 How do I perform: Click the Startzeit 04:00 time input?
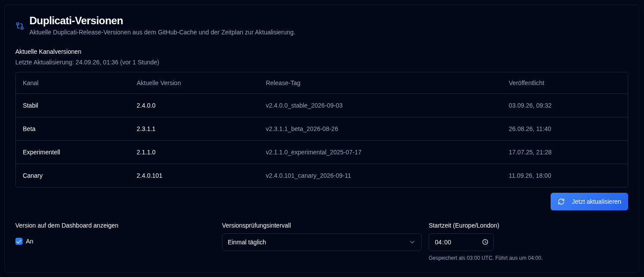461,242
